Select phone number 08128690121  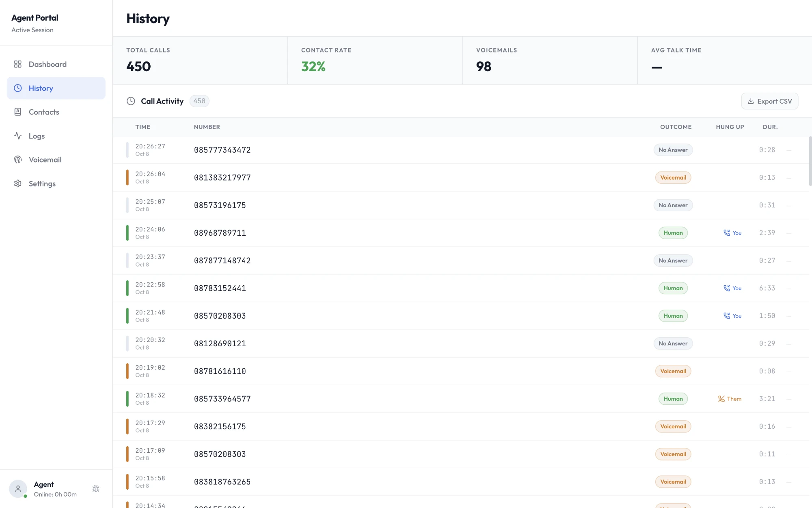point(220,343)
